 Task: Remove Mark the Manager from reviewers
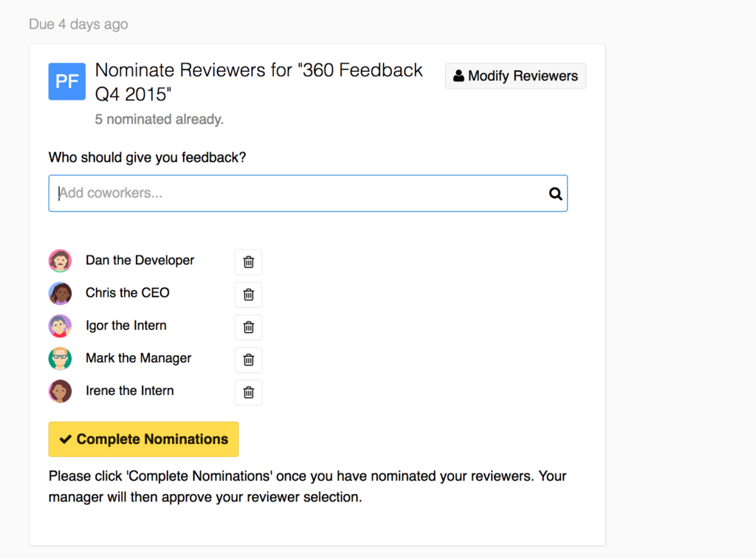248,360
